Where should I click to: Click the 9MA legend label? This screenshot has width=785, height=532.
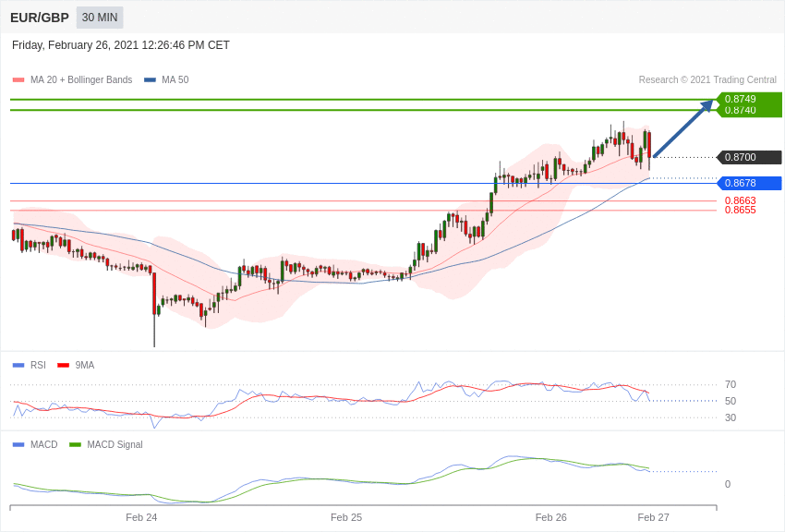click(x=85, y=366)
